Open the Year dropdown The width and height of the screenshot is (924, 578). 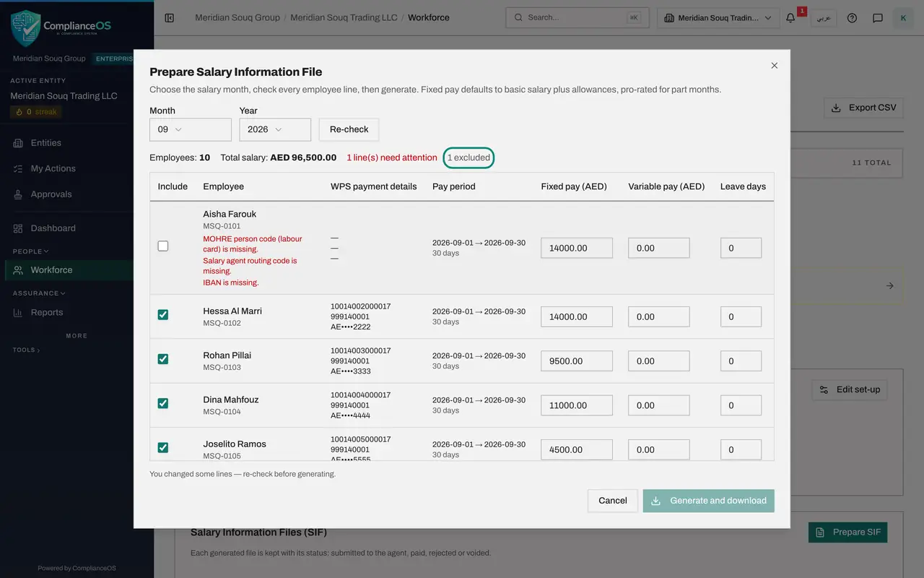[x=275, y=129]
